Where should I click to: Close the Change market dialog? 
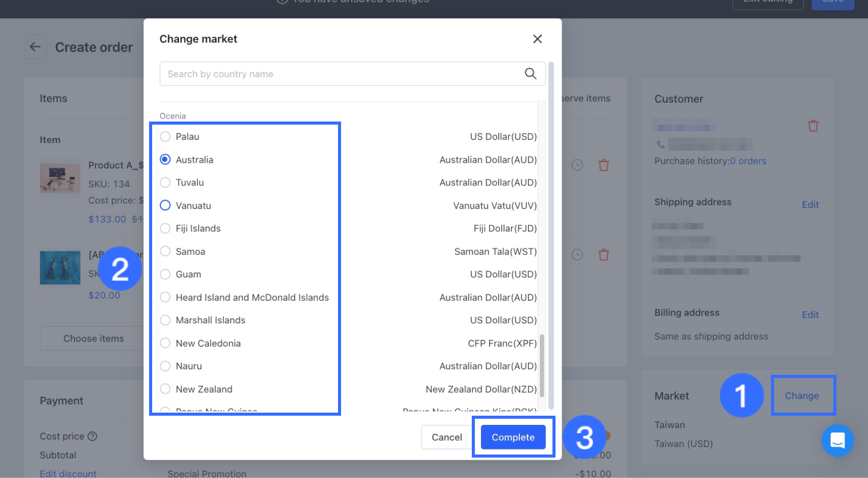point(537,39)
